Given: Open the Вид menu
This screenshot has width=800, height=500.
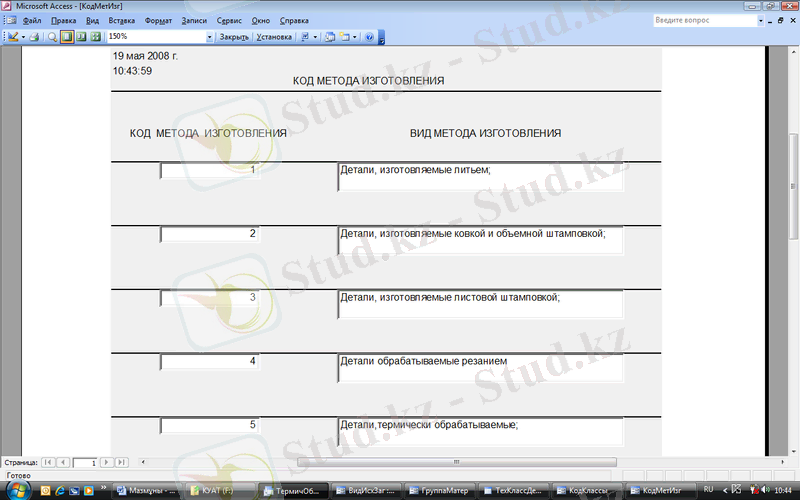Looking at the screenshot, I should (92, 21).
